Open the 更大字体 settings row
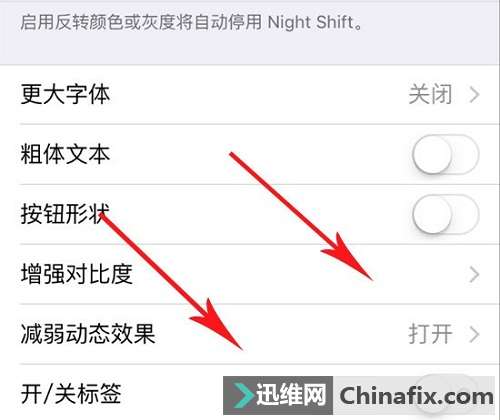500x420 pixels. (x=250, y=94)
